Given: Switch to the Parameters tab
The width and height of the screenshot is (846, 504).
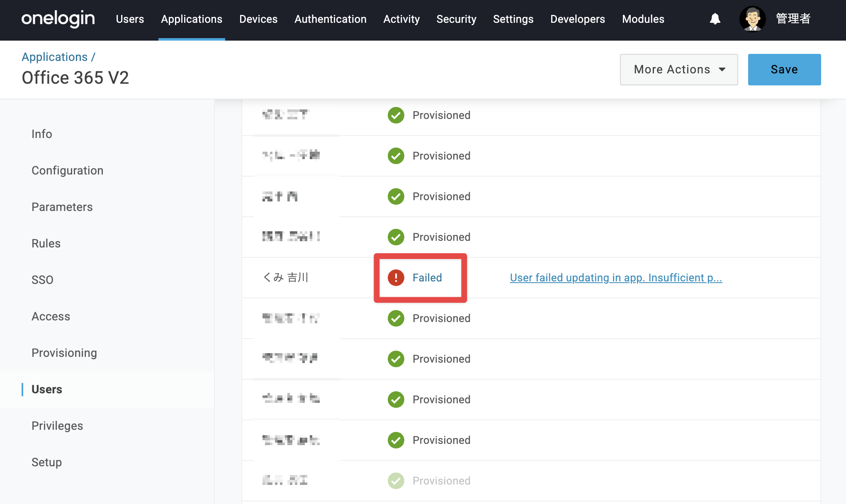Looking at the screenshot, I should click(x=62, y=207).
